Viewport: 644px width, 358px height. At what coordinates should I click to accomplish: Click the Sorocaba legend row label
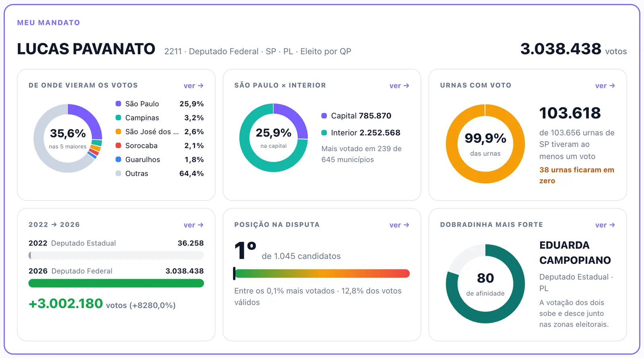click(141, 145)
